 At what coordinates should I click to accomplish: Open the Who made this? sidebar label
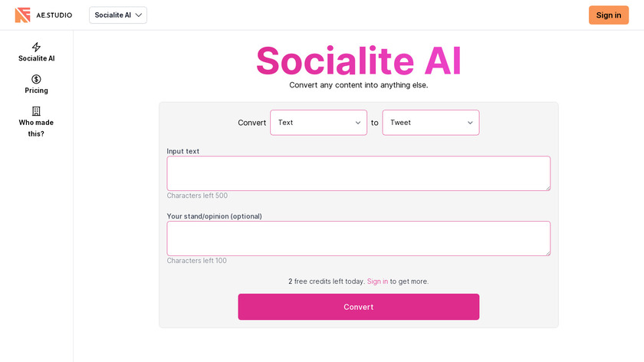pyautogui.click(x=36, y=128)
